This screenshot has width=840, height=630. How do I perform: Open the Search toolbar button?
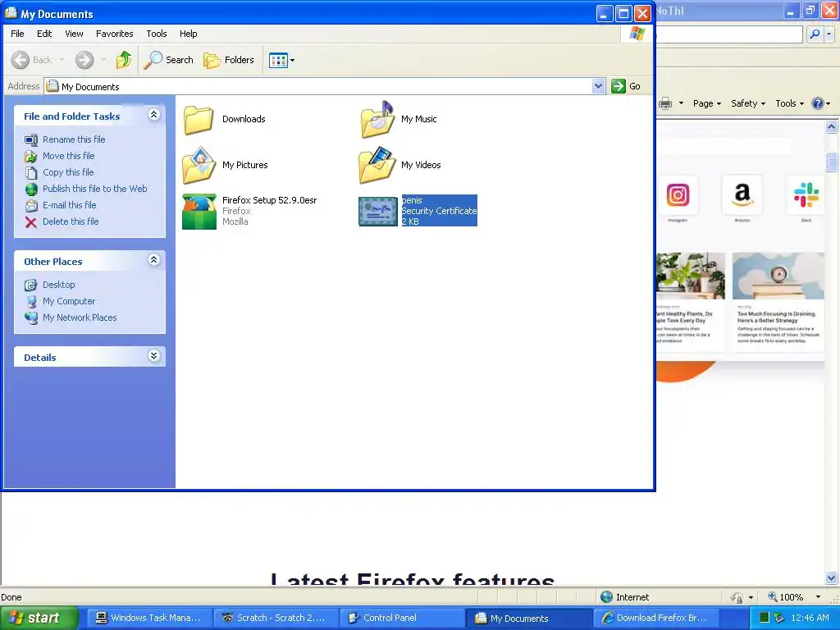point(169,60)
